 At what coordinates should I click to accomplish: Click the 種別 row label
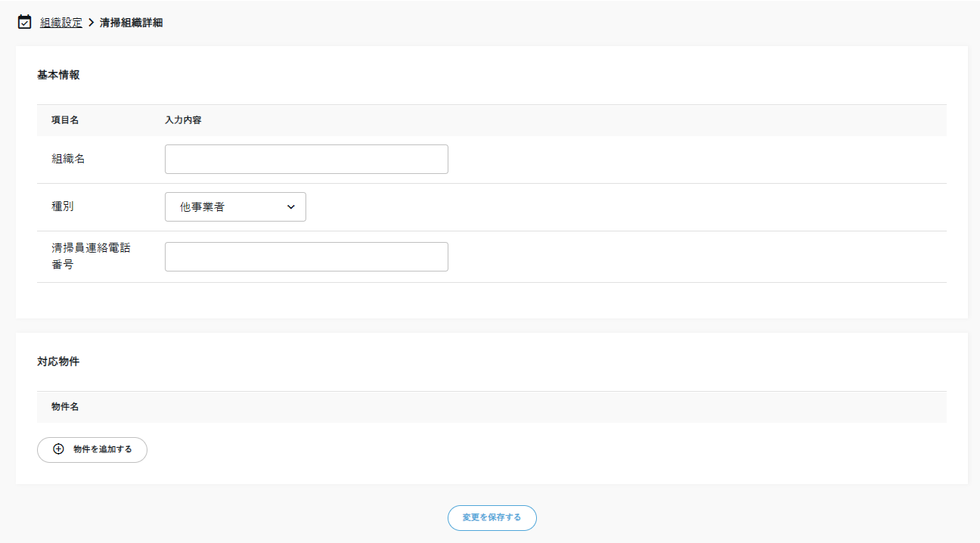[x=63, y=207]
